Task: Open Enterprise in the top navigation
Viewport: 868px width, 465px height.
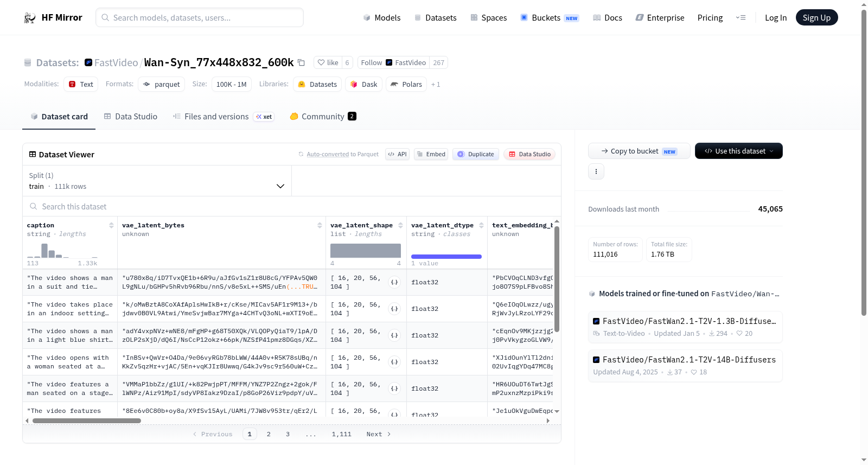Action: pyautogui.click(x=660, y=18)
